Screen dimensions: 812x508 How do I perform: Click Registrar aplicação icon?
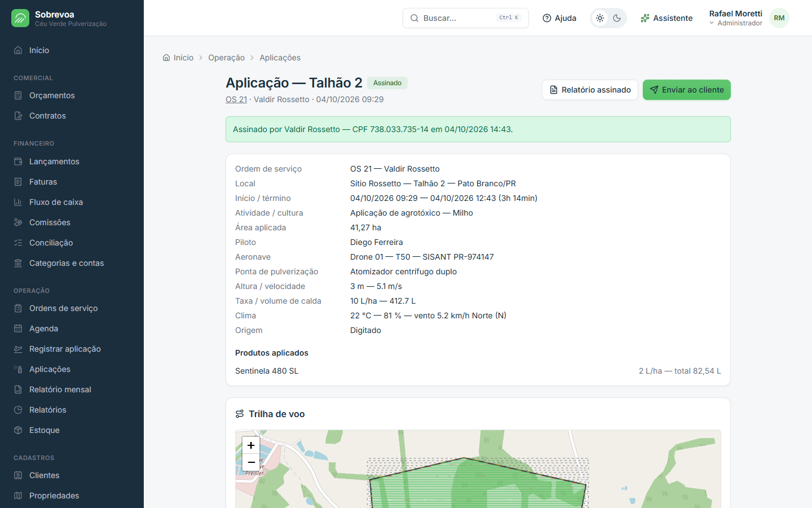click(x=18, y=349)
